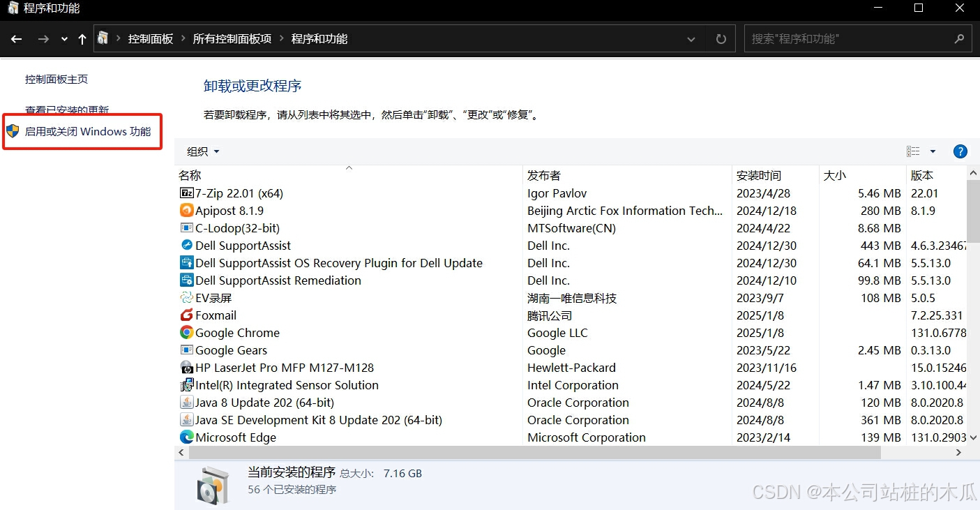Open the help question mark icon
The image size is (980, 510).
point(960,151)
